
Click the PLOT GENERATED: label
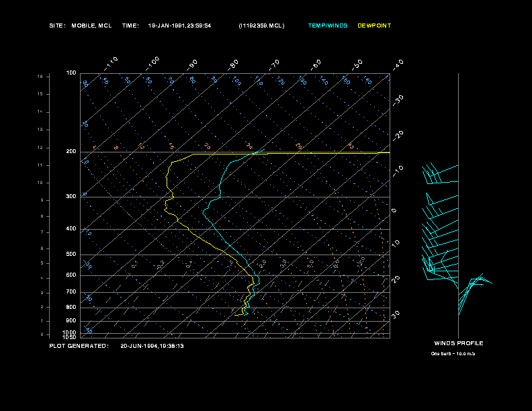click(x=79, y=346)
